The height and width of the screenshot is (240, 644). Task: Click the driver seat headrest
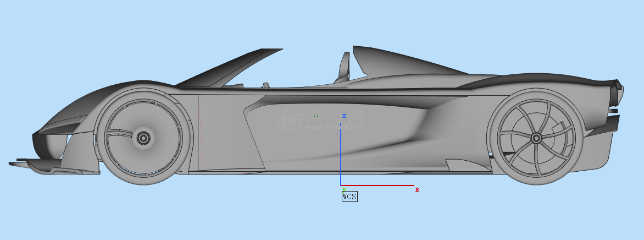[345, 65]
